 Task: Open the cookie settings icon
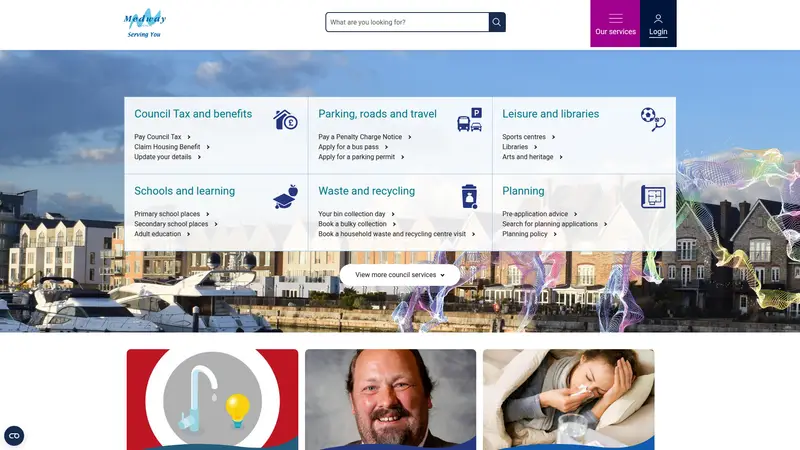(14, 436)
